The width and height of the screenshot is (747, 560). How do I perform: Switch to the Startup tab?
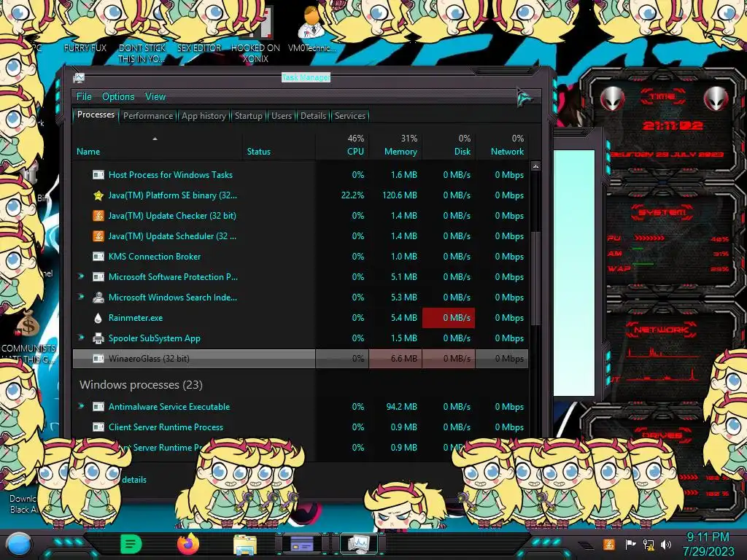(x=248, y=116)
